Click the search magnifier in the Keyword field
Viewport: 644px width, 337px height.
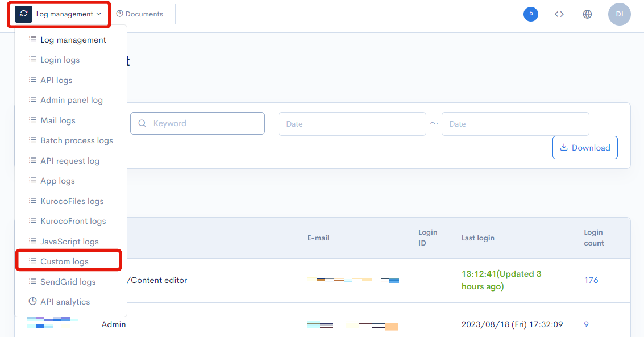click(x=142, y=123)
